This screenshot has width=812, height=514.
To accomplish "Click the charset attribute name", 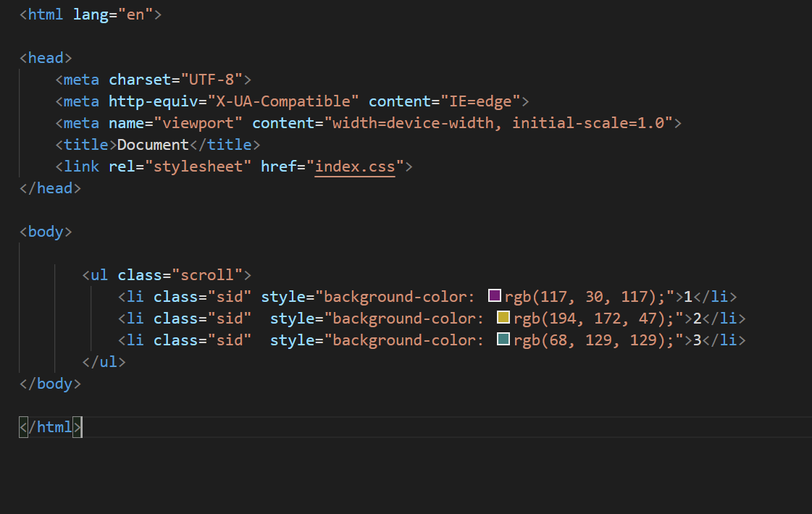I will coord(140,80).
